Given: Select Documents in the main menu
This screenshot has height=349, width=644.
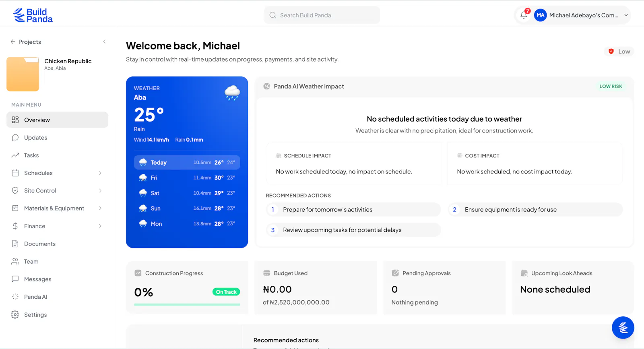Looking at the screenshot, I should click(57, 244).
